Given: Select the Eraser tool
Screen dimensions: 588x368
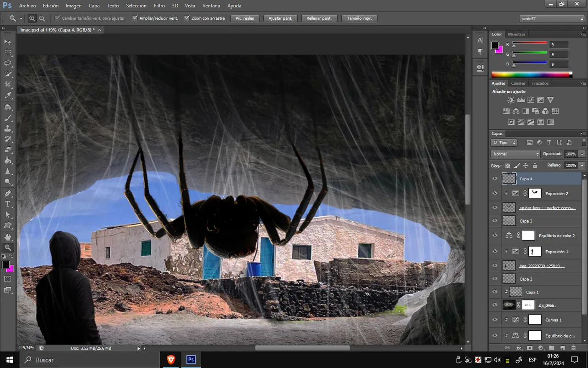Looking at the screenshot, I should coord(8,150).
